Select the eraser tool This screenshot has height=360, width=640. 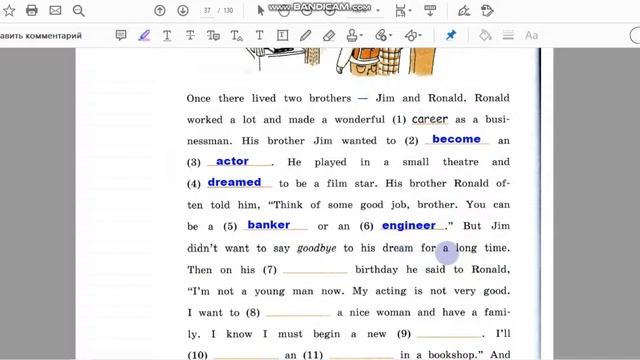329,36
